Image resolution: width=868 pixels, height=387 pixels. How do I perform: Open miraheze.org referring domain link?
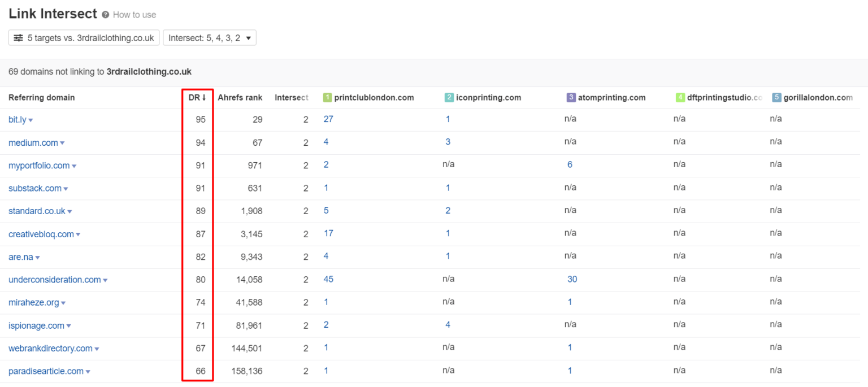pyautogui.click(x=34, y=302)
